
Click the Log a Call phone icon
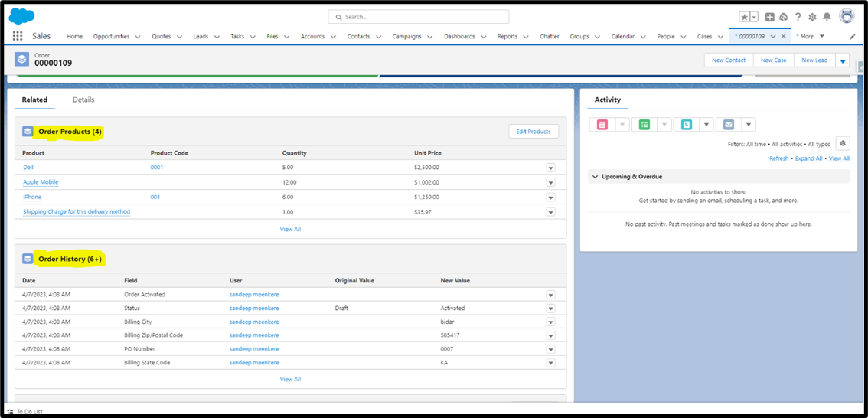click(x=687, y=125)
